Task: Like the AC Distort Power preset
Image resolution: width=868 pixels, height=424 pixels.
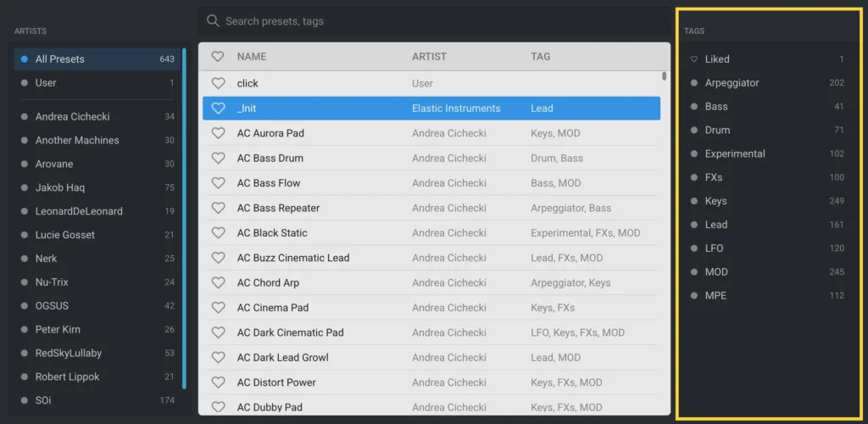Action: [x=219, y=382]
